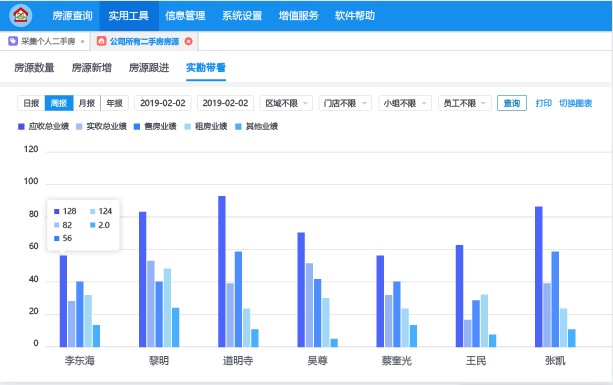Viewport: 613px width, 385px height.
Task: Click tooltip value 82
Action: pos(67,225)
